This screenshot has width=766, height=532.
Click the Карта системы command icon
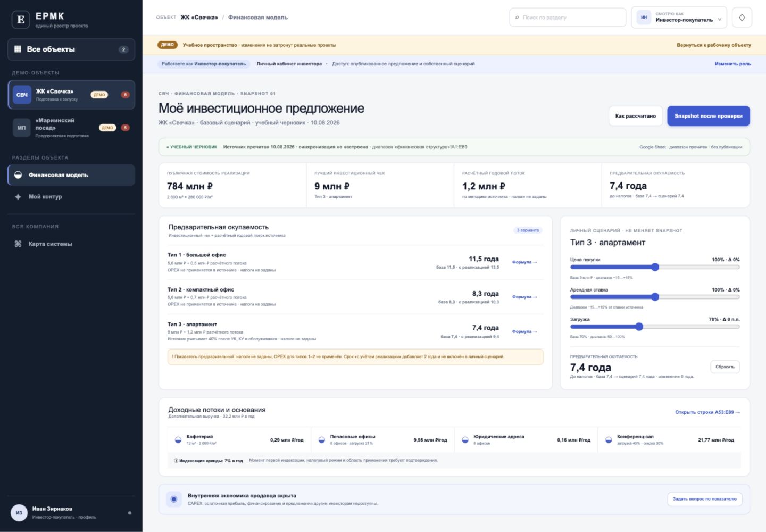[18, 244]
